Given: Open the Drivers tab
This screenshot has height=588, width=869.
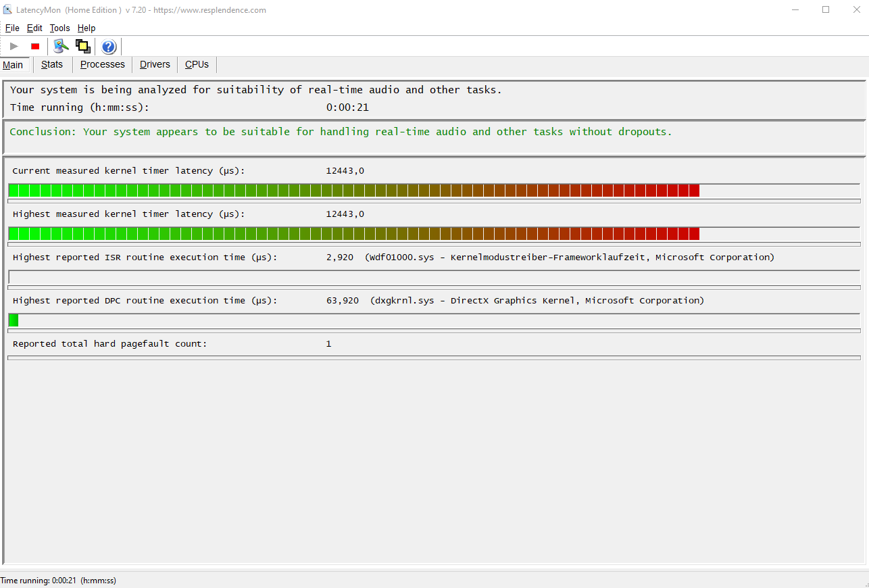Looking at the screenshot, I should tap(155, 64).
